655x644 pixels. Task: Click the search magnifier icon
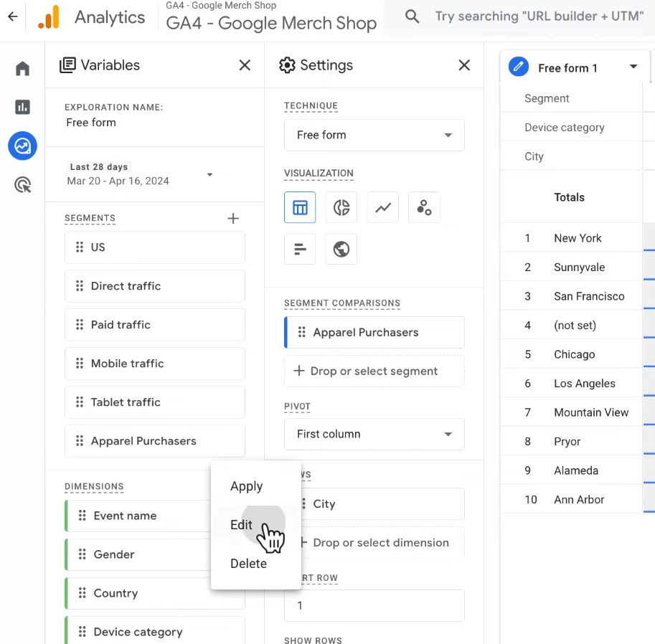tap(412, 16)
